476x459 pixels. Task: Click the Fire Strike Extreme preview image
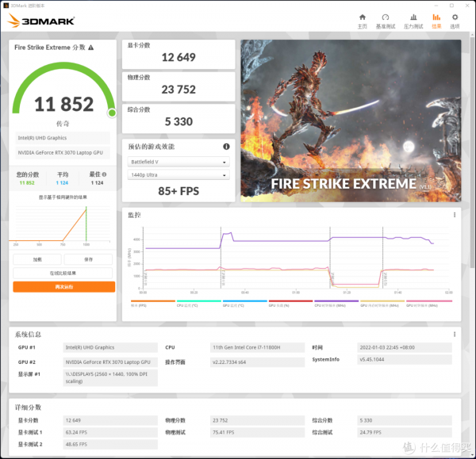(x=351, y=120)
